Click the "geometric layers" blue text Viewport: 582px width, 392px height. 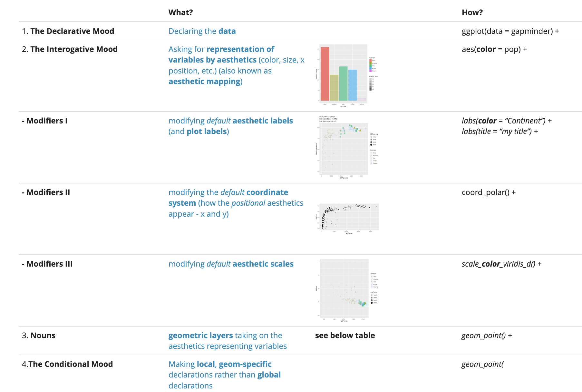pyautogui.click(x=196, y=336)
